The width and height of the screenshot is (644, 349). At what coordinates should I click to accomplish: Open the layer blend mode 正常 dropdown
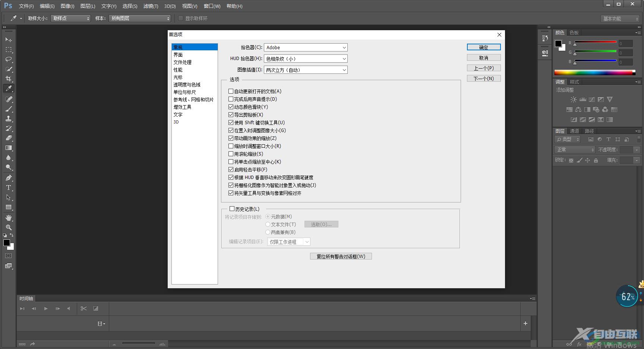click(x=575, y=150)
